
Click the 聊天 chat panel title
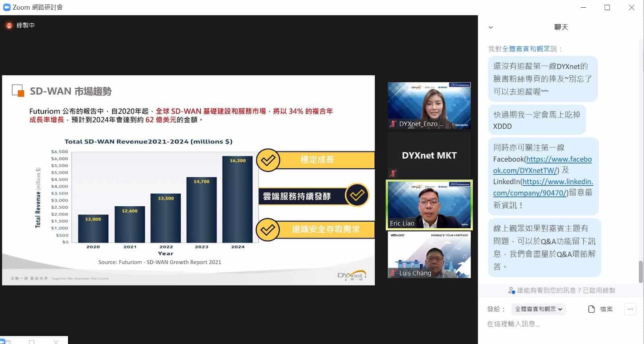click(x=561, y=27)
